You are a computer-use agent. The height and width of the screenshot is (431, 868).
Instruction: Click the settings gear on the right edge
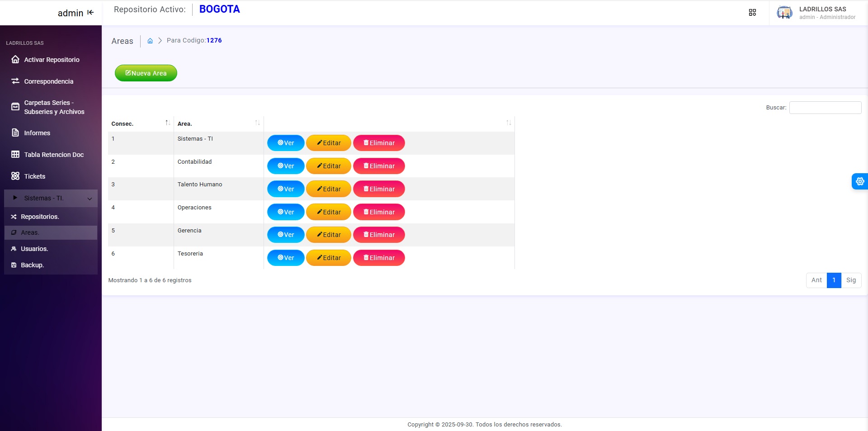[x=860, y=181]
